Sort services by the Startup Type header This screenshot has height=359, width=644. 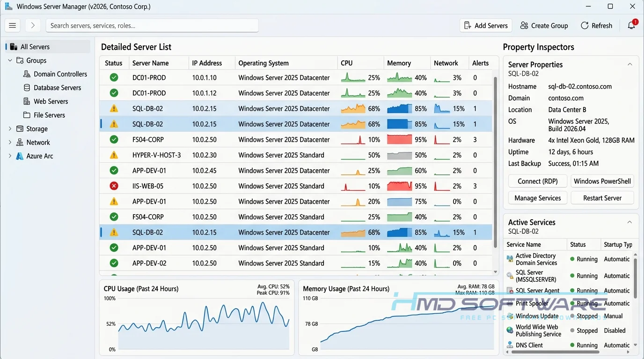click(618, 244)
